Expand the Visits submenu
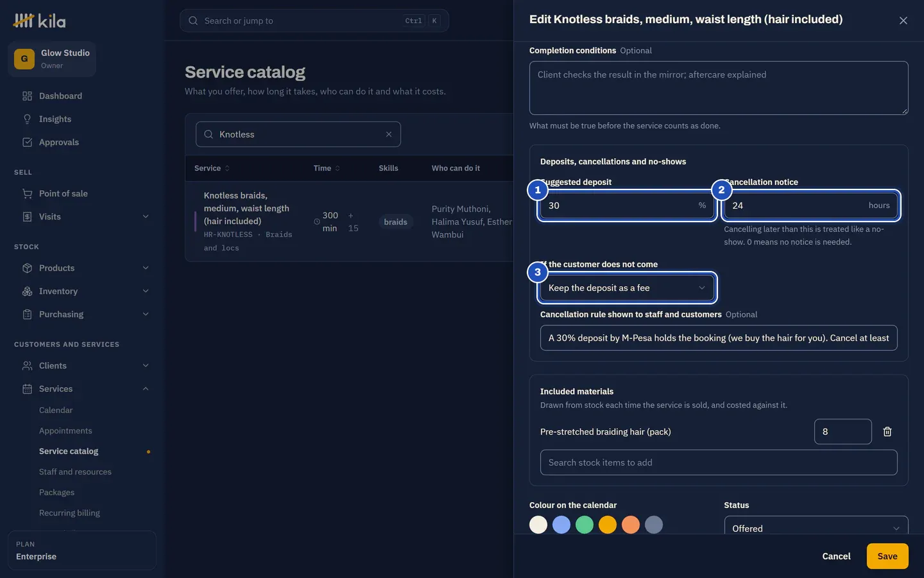Viewport: 924px width, 578px height. [146, 217]
